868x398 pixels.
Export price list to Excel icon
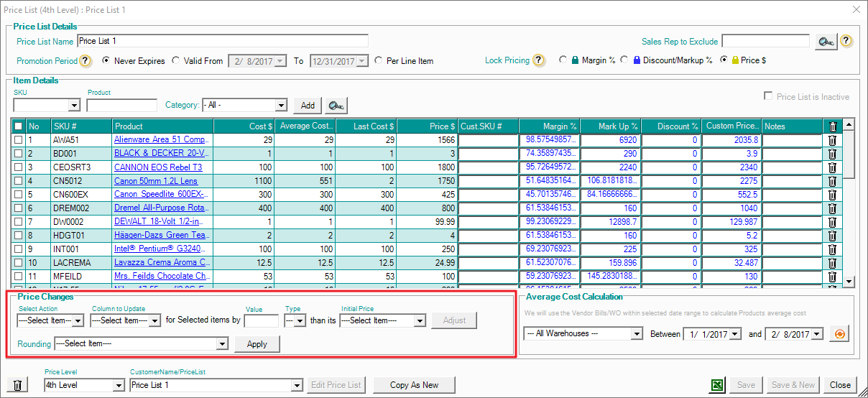point(717,385)
